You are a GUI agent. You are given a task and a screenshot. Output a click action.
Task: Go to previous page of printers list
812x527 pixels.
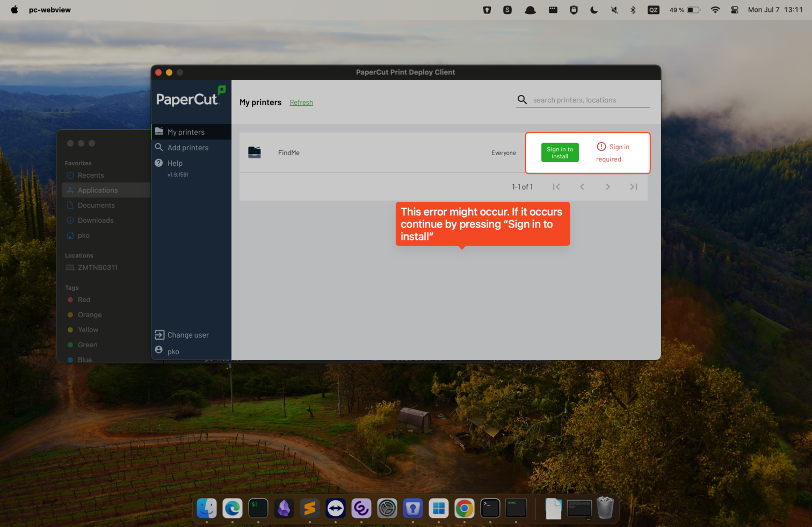click(x=582, y=187)
